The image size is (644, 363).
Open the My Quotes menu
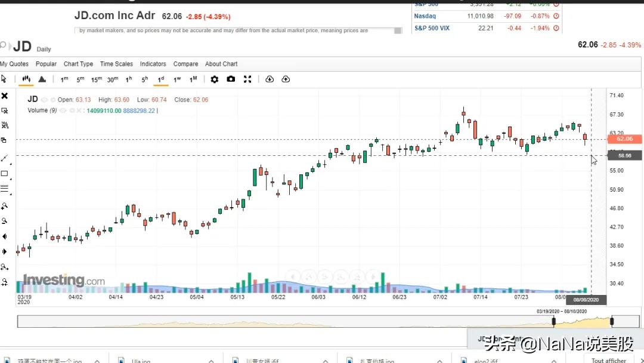(x=14, y=64)
